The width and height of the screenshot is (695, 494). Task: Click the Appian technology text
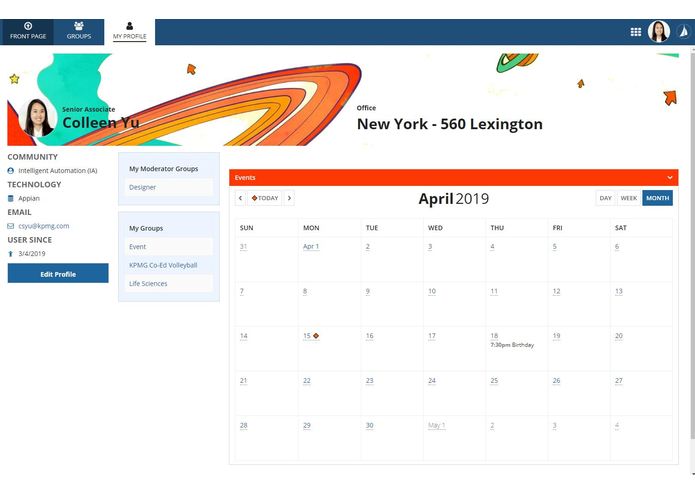coord(29,198)
